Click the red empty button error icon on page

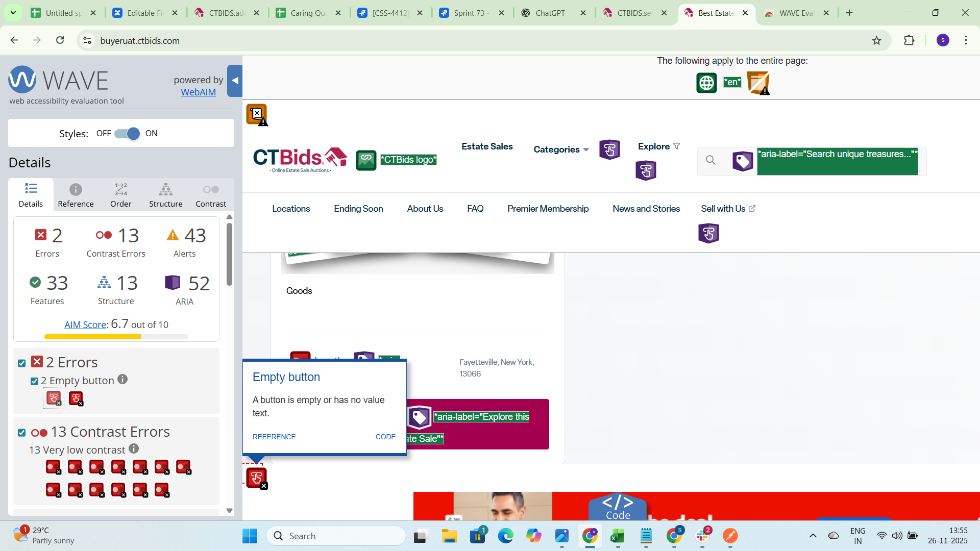(256, 478)
